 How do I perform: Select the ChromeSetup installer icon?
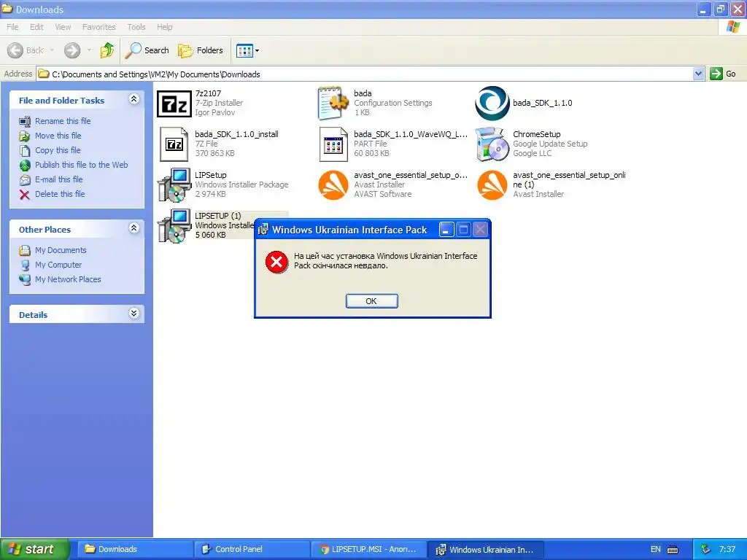[492, 144]
